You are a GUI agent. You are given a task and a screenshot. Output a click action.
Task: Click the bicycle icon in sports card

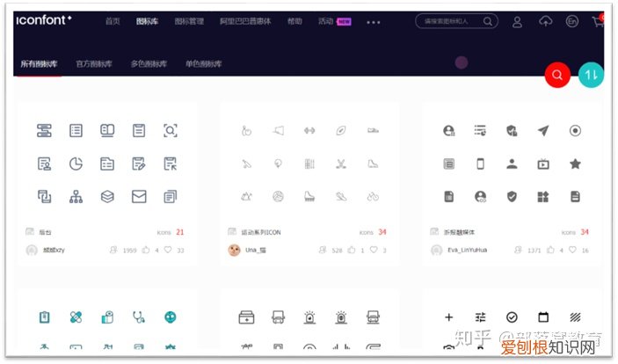pos(373,196)
